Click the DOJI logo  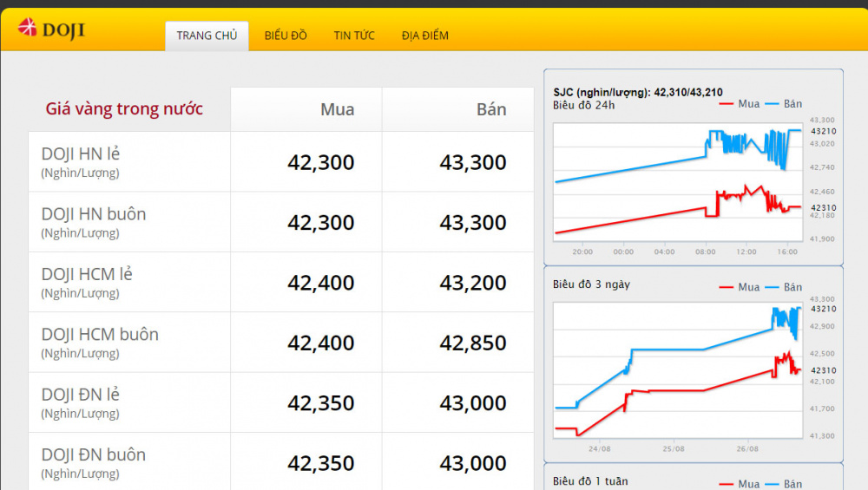point(51,29)
